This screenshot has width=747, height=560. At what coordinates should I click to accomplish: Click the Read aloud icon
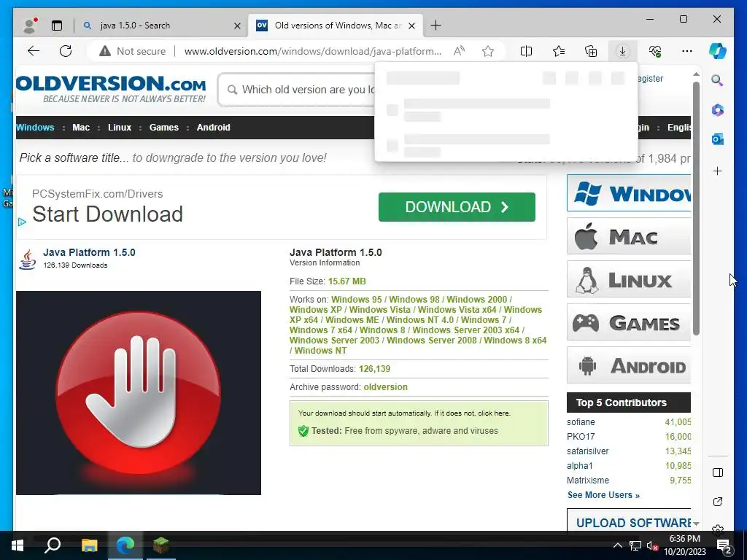460,51
